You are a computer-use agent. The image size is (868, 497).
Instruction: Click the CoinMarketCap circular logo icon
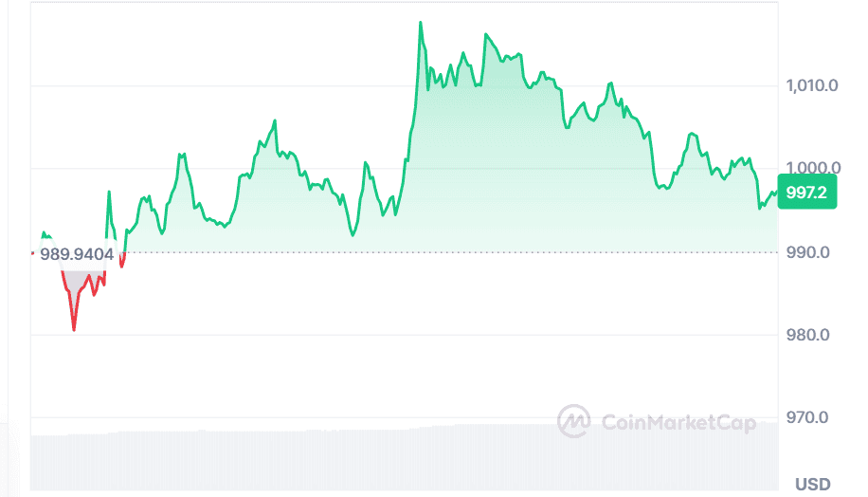point(573,420)
